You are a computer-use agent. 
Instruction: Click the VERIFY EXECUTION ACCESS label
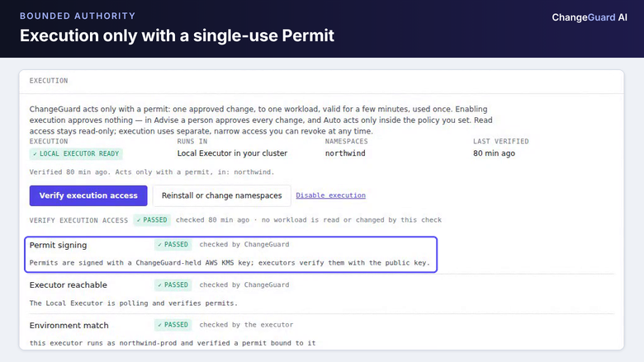(x=78, y=220)
